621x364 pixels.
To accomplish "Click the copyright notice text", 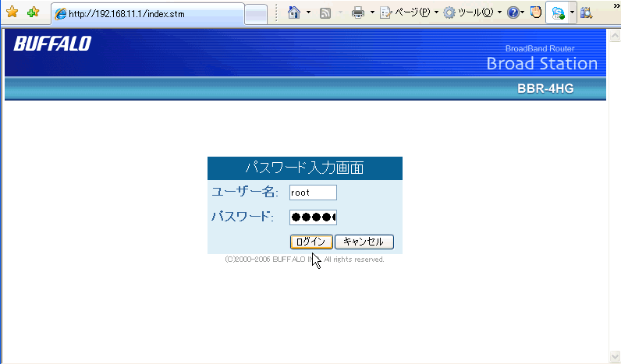I will click(304, 260).
